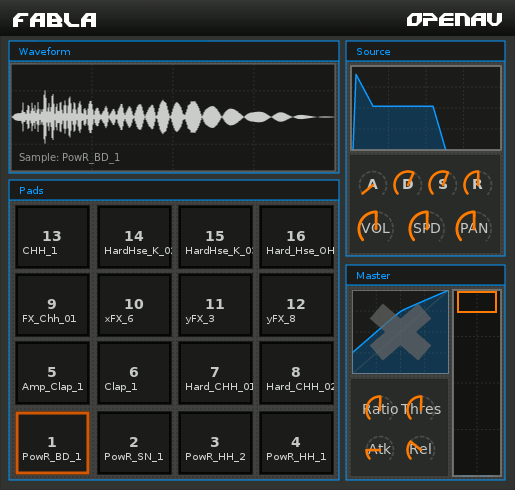Image resolution: width=515 pixels, height=490 pixels.
Task: Click the compressor Ratio knob
Action: click(380, 409)
